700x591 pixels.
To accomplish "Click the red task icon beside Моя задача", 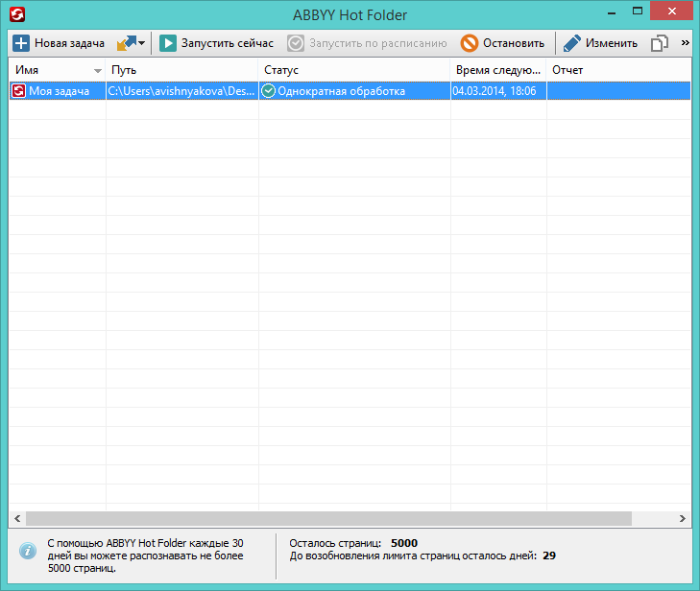I will [19, 91].
